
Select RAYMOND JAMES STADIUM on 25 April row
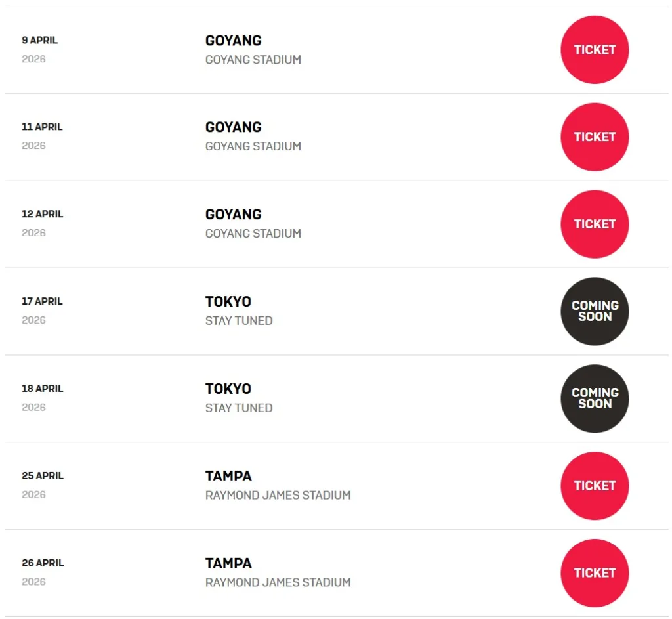coord(278,495)
